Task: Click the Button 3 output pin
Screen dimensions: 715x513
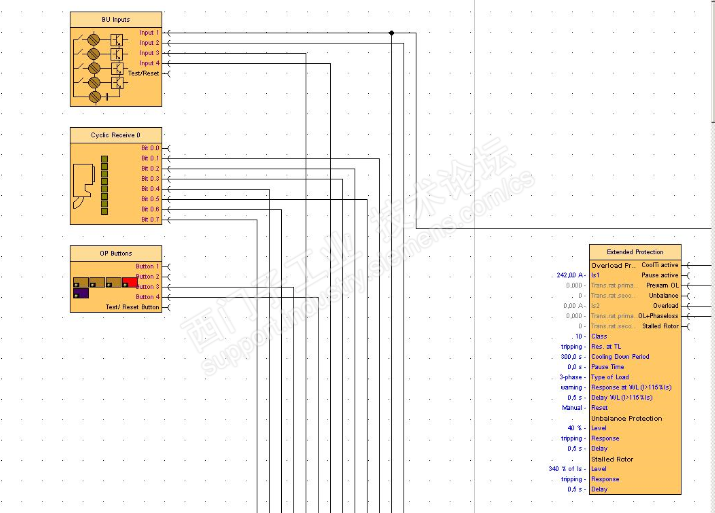Action: [166, 287]
